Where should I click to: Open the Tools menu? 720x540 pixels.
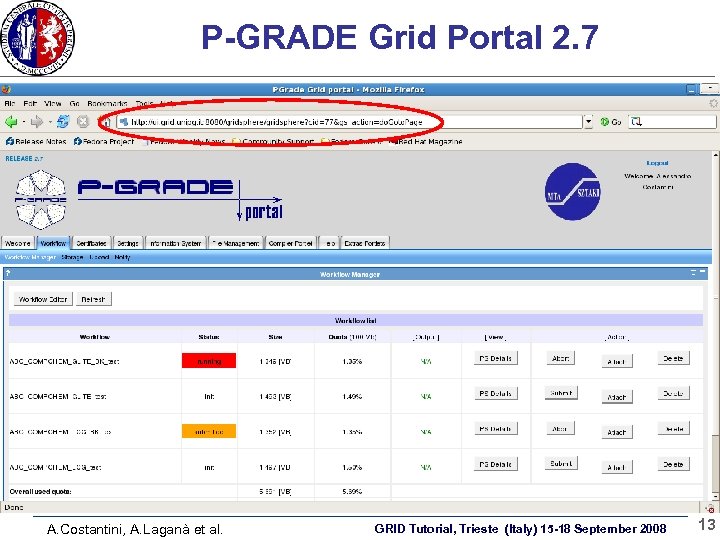tap(144, 104)
